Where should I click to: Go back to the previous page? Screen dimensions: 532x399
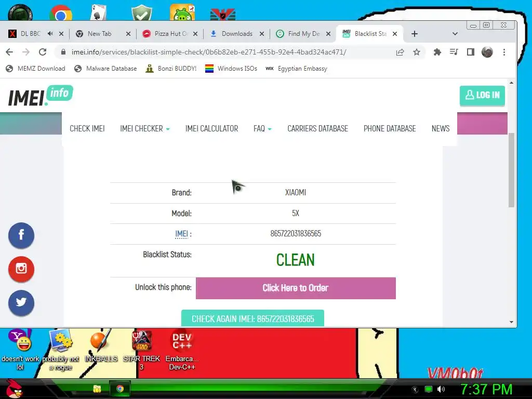pyautogui.click(x=9, y=52)
